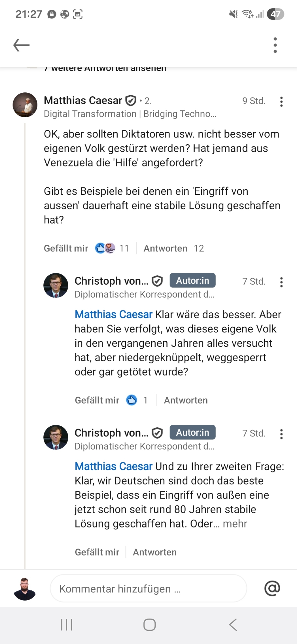Tap reaction icons on Matthias Caesar's comment
Screen dimensions: 297x644
click(x=105, y=248)
